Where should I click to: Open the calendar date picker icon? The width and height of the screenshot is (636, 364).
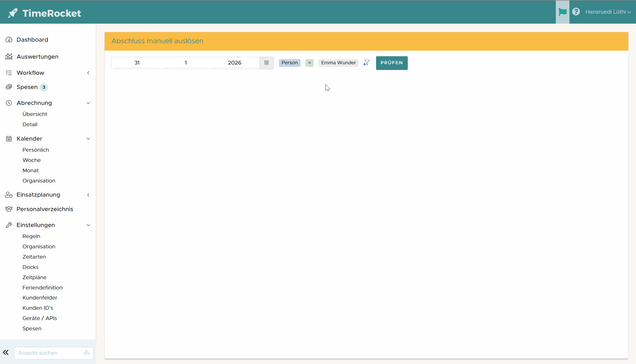pos(266,63)
